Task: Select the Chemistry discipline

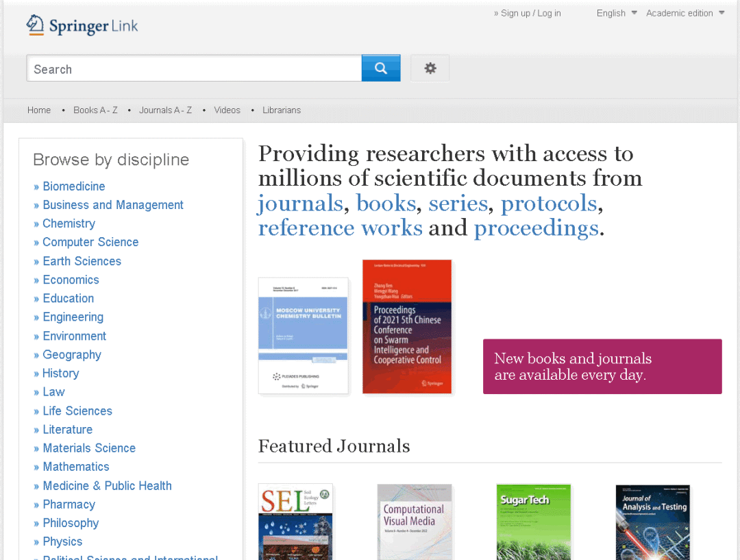Action: 69,223
